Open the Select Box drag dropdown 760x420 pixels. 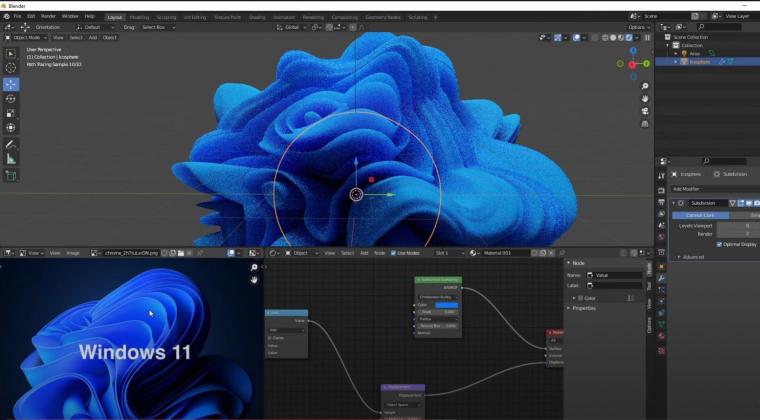click(x=158, y=27)
